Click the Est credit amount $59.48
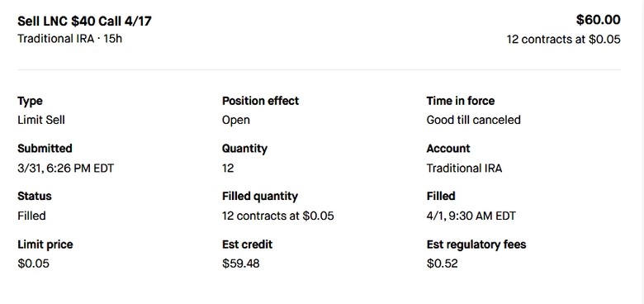 pyautogui.click(x=241, y=264)
